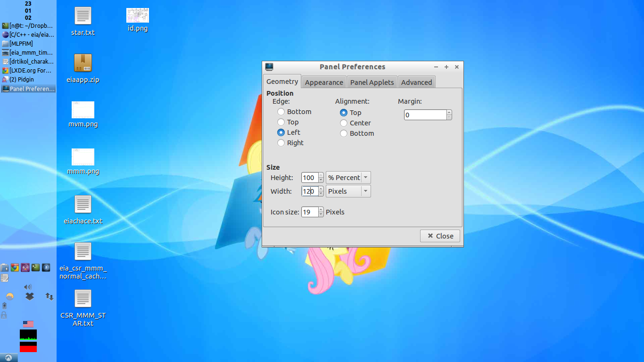Click the Height value input field
This screenshot has width=644, height=362.
pos(310,178)
